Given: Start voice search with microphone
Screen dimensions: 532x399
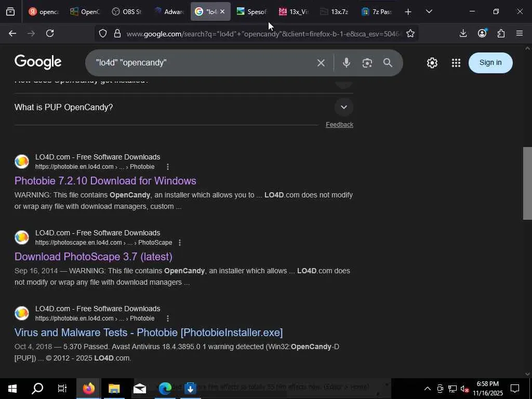Looking at the screenshot, I should [347, 63].
